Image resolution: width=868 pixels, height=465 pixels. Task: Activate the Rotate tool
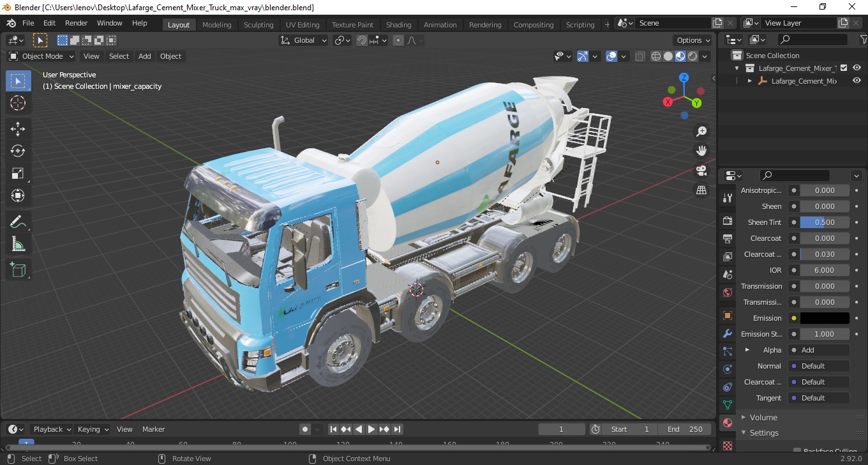[18, 151]
